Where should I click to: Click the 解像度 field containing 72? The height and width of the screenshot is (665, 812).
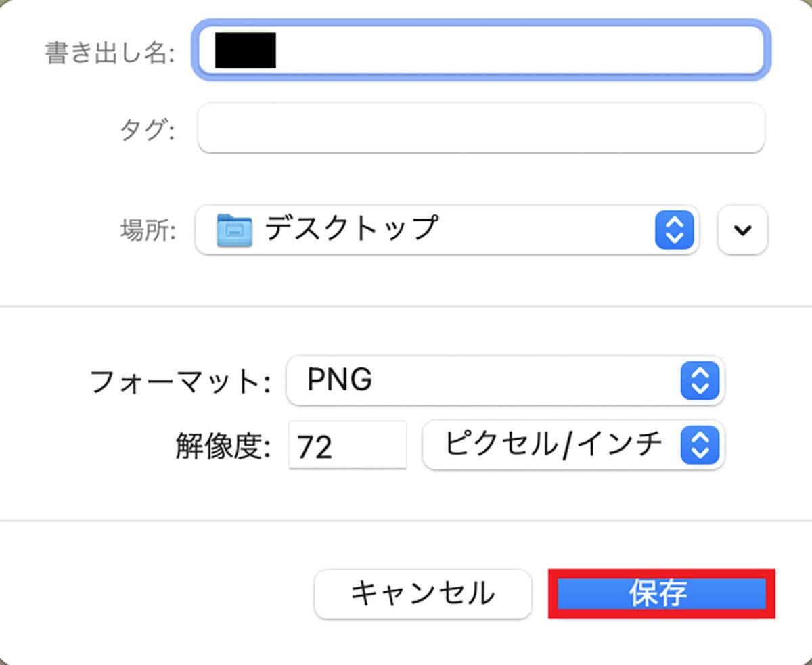pos(346,445)
